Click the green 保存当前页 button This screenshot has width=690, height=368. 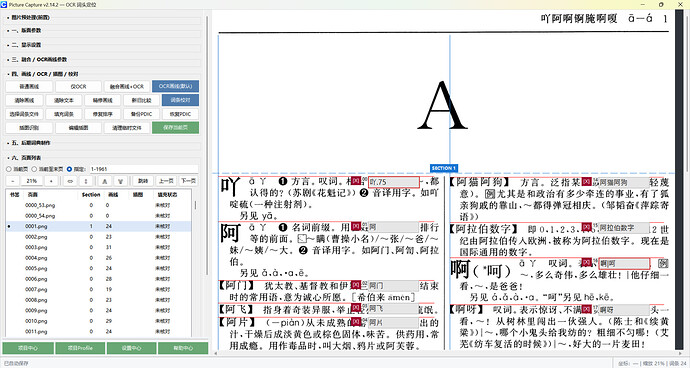[x=176, y=128]
